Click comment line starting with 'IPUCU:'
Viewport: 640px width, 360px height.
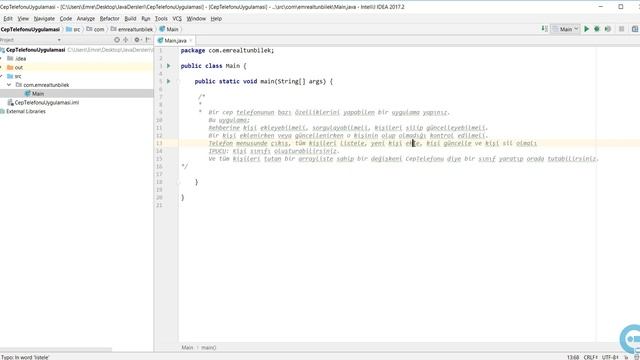[x=273, y=151]
